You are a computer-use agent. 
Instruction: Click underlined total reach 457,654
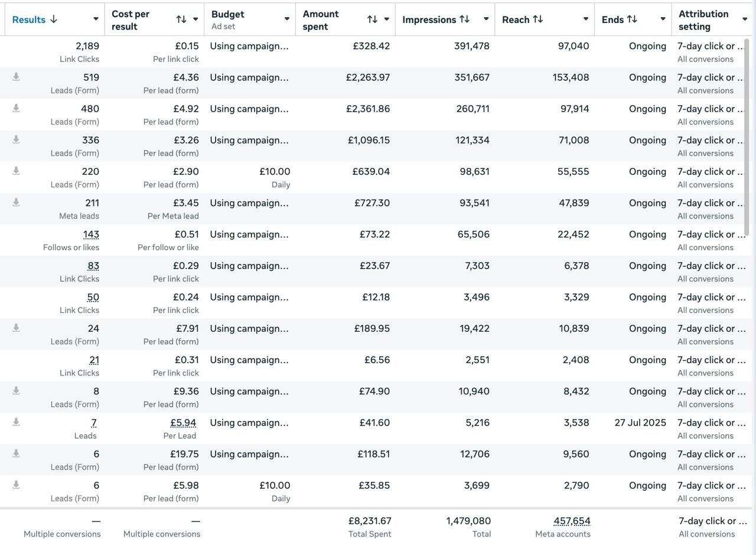click(x=572, y=521)
